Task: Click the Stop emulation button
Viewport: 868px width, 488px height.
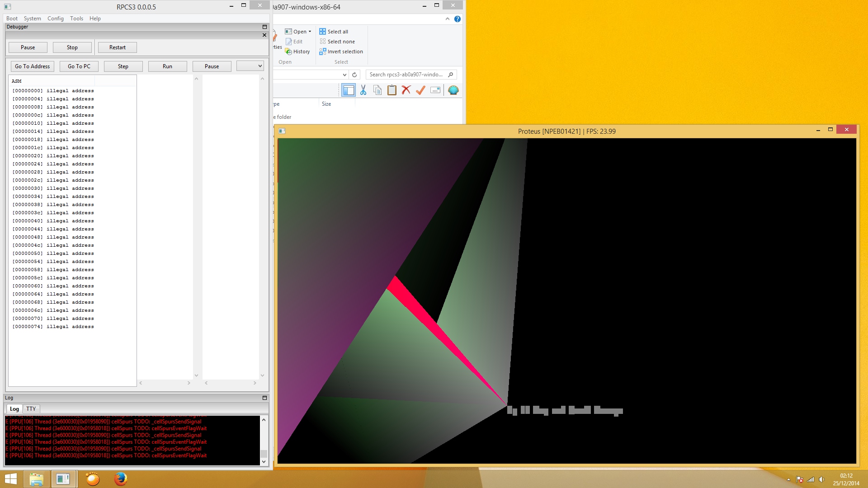Action: click(x=72, y=47)
